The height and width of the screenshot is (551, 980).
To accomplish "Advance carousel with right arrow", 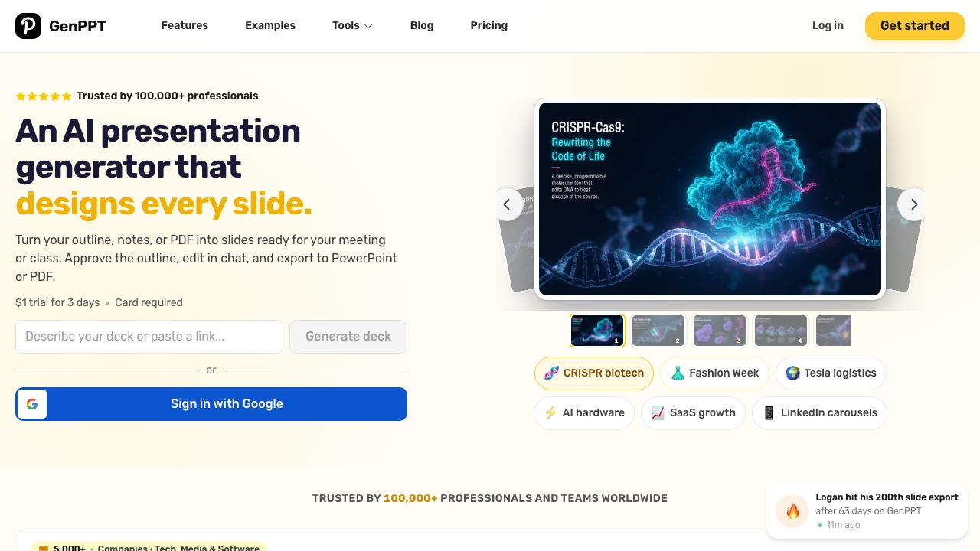I will pos(913,204).
